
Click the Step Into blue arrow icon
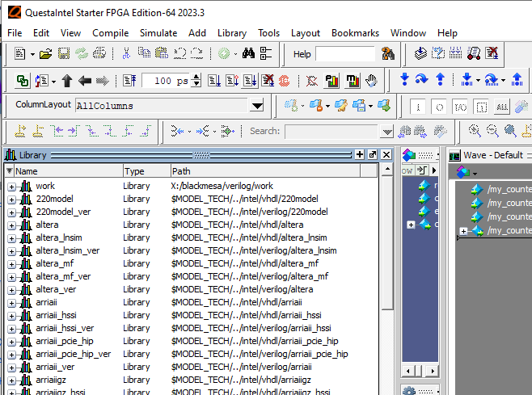(x=404, y=79)
